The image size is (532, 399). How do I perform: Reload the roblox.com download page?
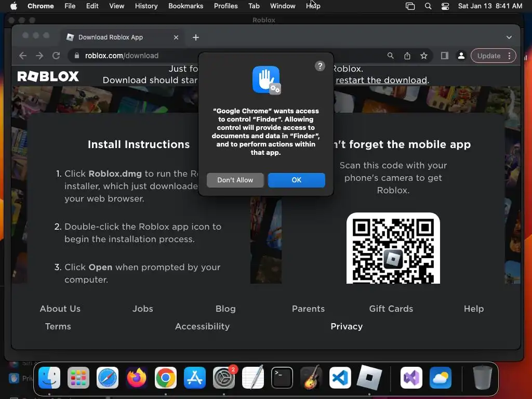[56, 56]
